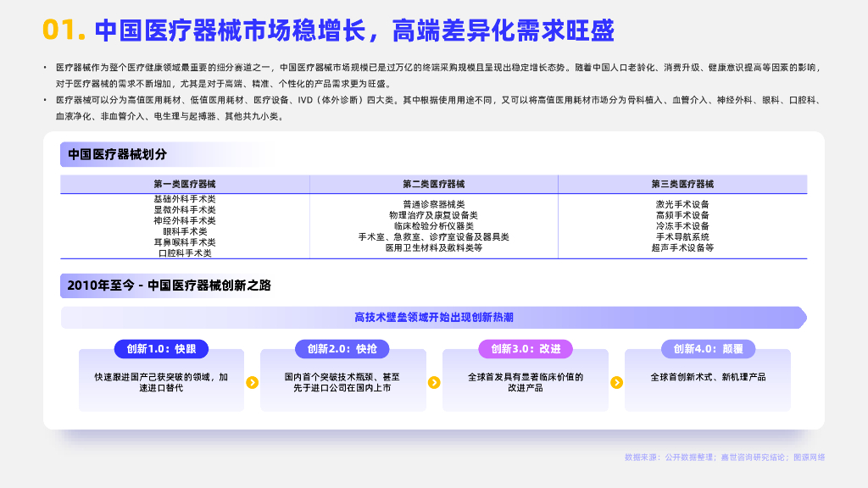Viewport: 868px width, 488px height.
Task: Click the pink 创新3.0：改进 badge
Action: [525, 349]
